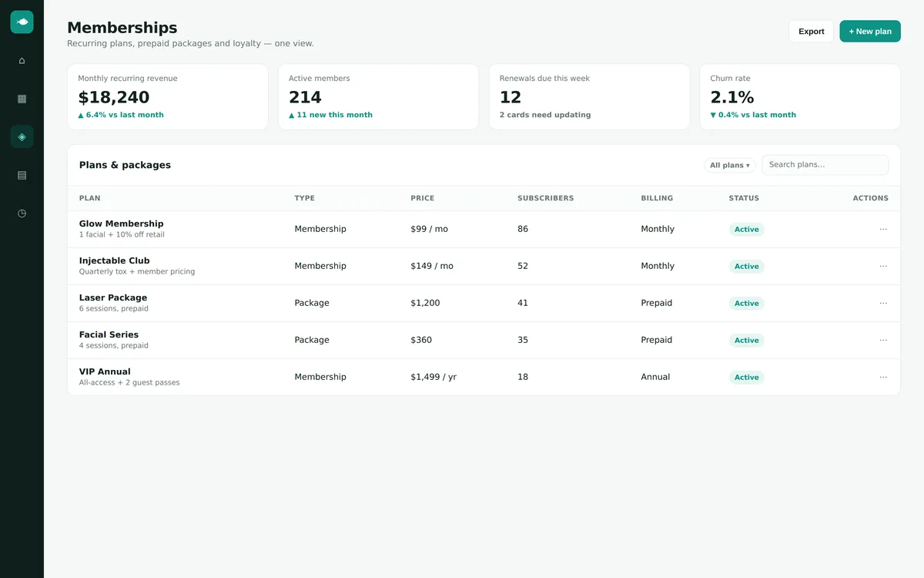924x578 pixels.
Task: Open the list/records icon in sidebar
Action: click(22, 175)
